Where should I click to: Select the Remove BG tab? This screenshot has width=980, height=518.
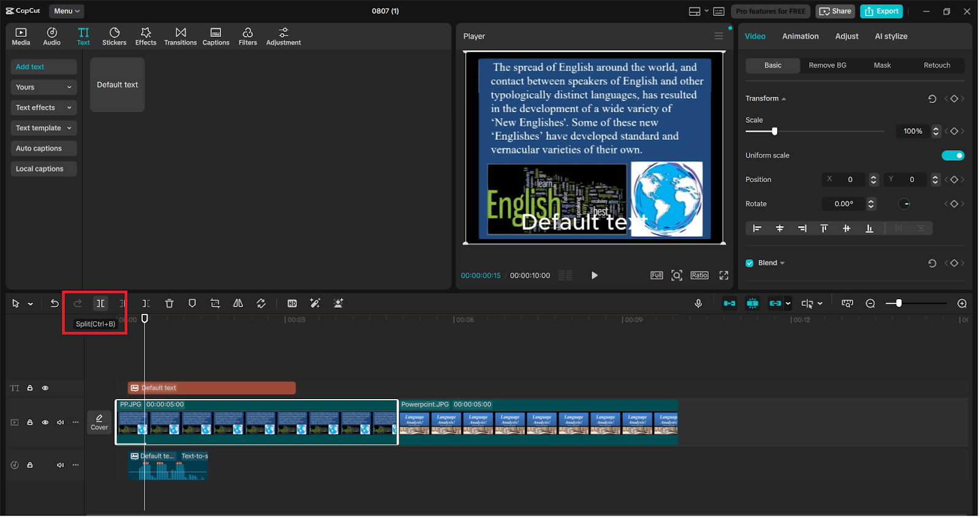pos(827,66)
